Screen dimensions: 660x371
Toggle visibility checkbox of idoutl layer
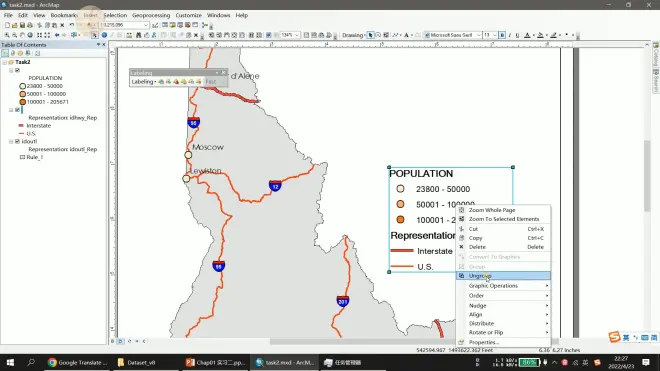tap(17, 141)
